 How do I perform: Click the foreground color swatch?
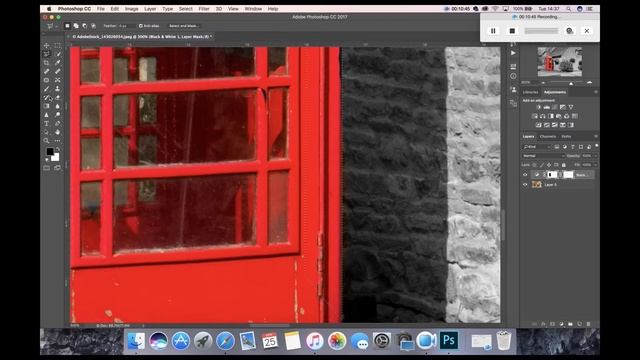point(50,151)
